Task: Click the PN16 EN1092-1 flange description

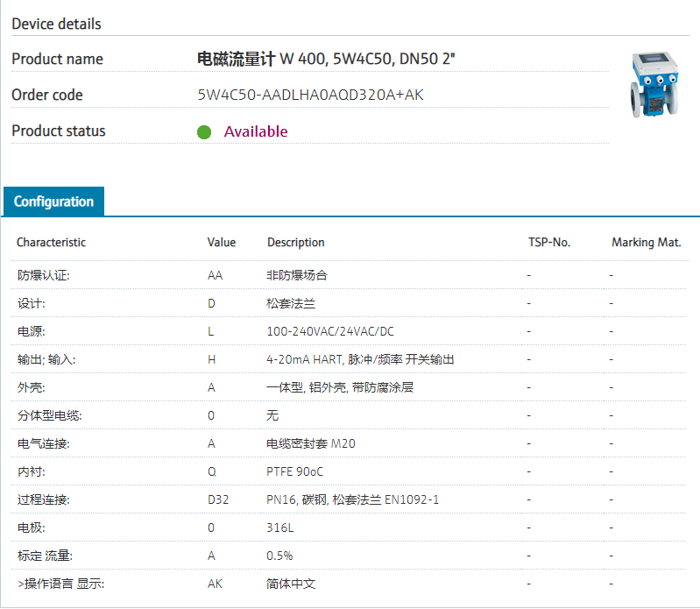Action: click(x=352, y=499)
